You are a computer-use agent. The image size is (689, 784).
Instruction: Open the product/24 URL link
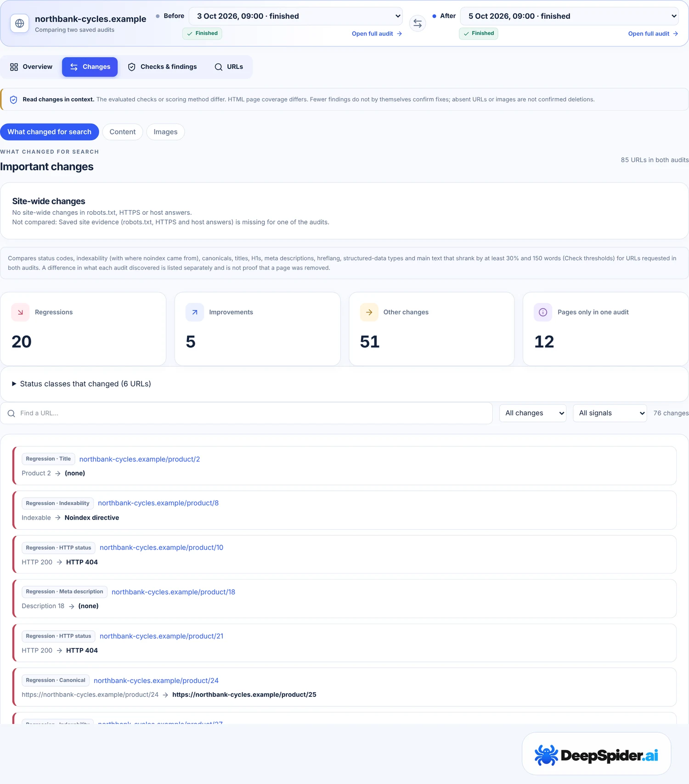[156, 681]
